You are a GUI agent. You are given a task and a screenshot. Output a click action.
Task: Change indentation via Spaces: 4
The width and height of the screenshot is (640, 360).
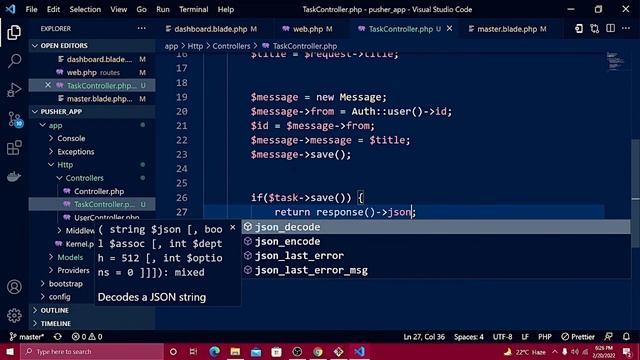(x=469, y=337)
